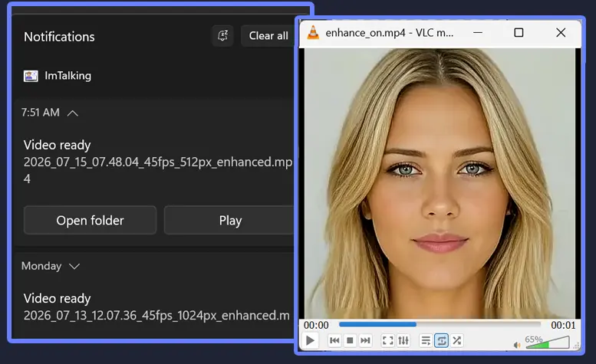
Task: Collapse the 7:51 AM notification group
Action: point(73,113)
